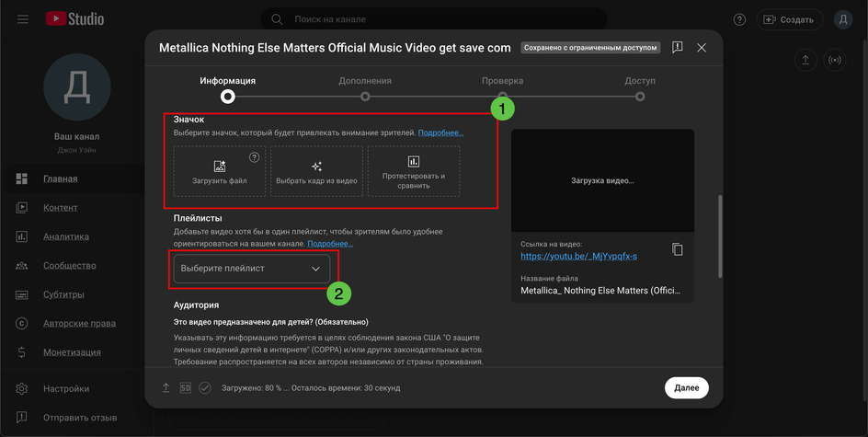
Task: Click the Контент play icon in sidebar
Action: (x=21, y=207)
